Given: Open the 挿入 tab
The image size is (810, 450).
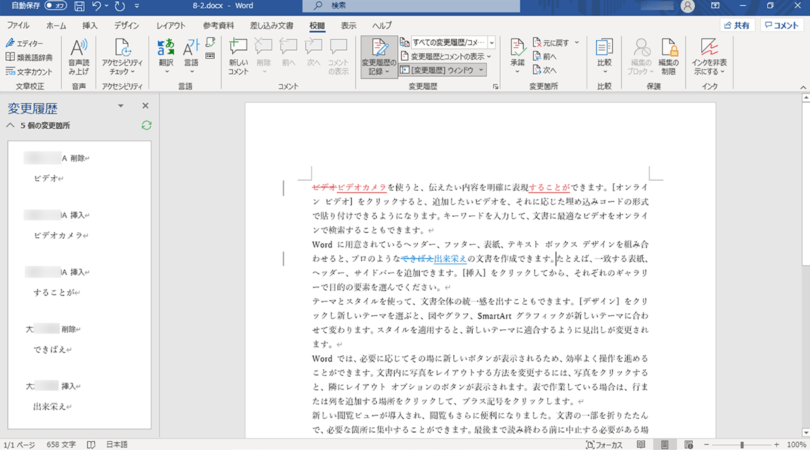Looking at the screenshot, I should click(x=89, y=25).
